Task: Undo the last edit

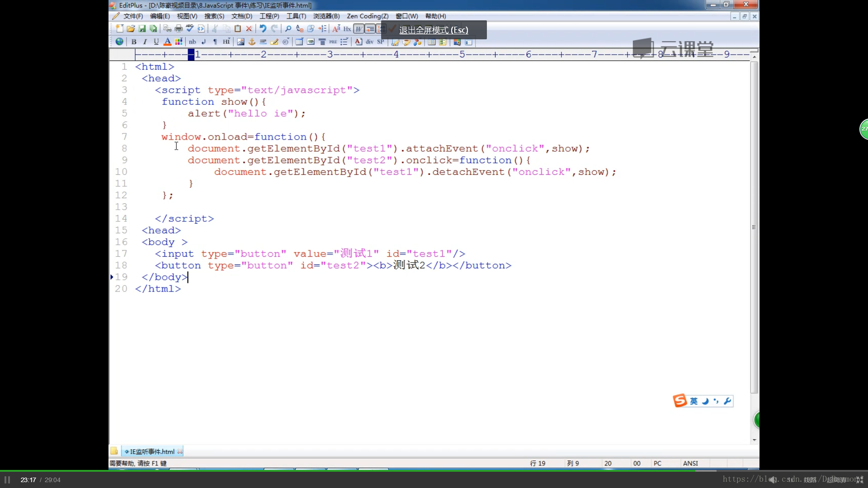Action: tap(263, 29)
